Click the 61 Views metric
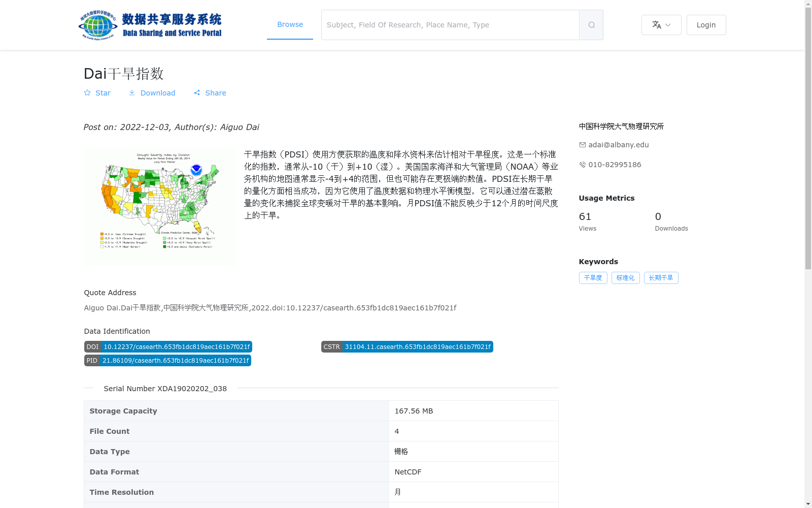The image size is (812, 508). [588, 221]
